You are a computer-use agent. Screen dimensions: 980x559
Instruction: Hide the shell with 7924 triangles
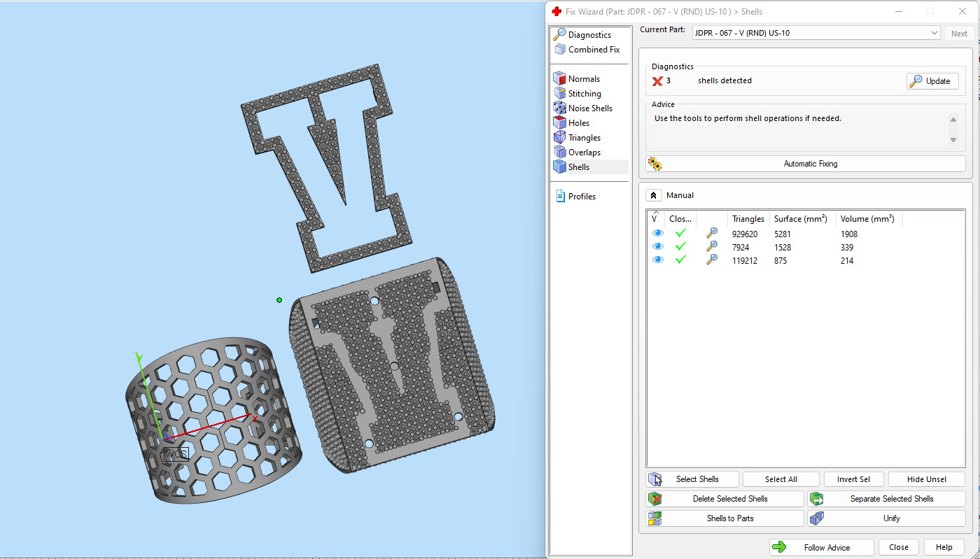pyautogui.click(x=657, y=246)
